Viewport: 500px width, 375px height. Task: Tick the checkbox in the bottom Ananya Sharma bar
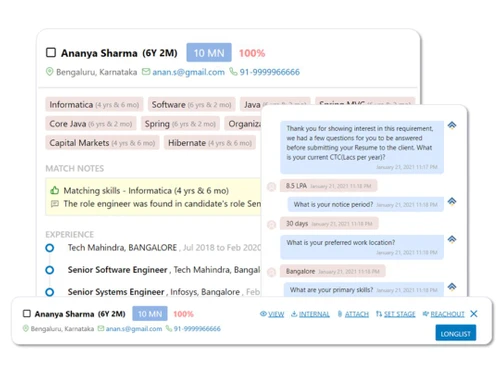pos(27,314)
